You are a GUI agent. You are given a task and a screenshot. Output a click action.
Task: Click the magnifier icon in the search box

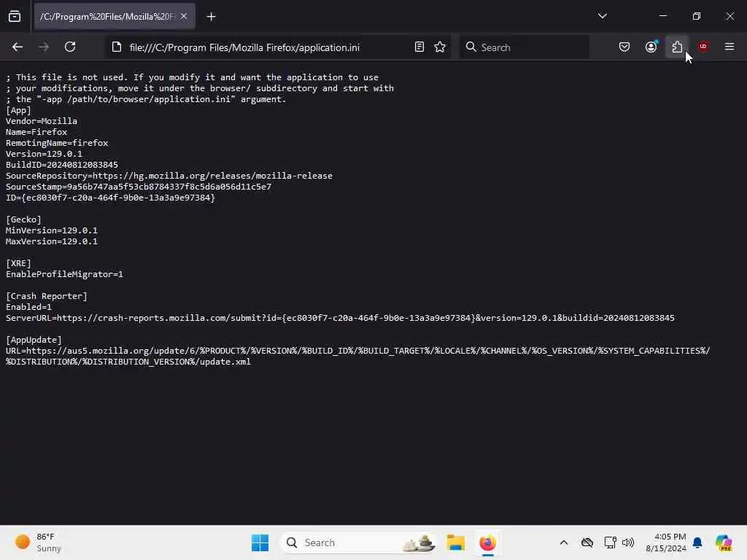471,47
